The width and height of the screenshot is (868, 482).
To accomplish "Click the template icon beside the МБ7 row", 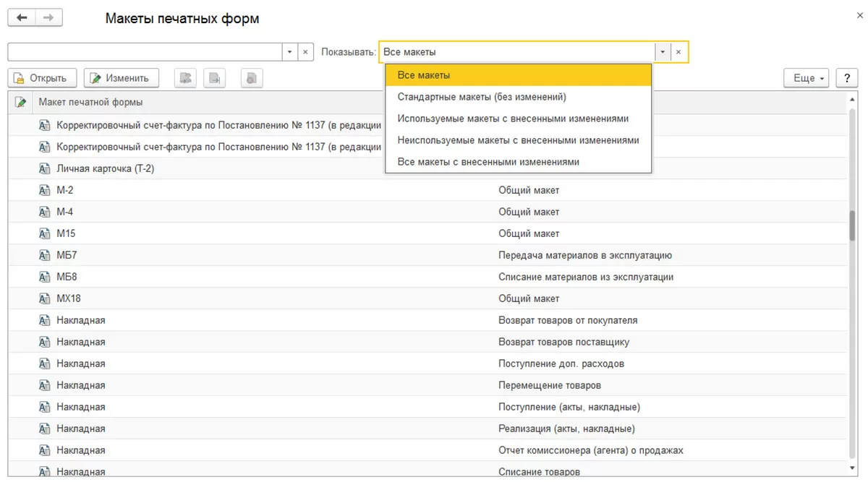I will coord(45,255).
